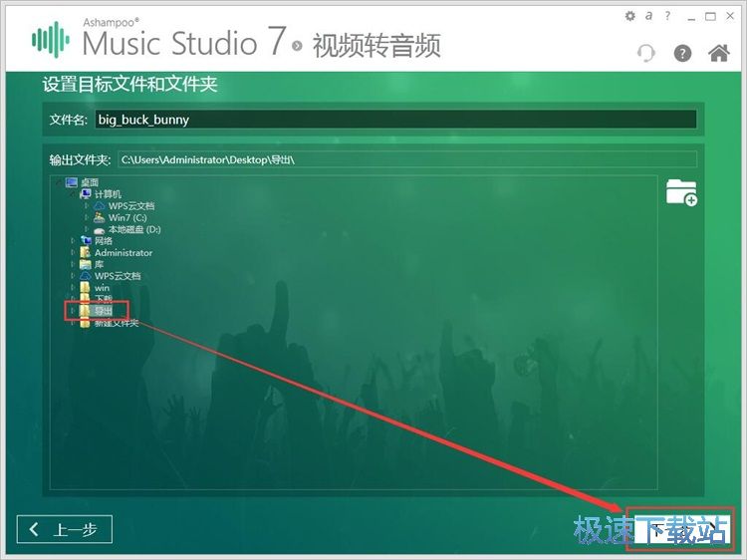Select the 本地磁盘 (D:) drive
This screenshot has width=747, height=560.
tap(134, 229)
